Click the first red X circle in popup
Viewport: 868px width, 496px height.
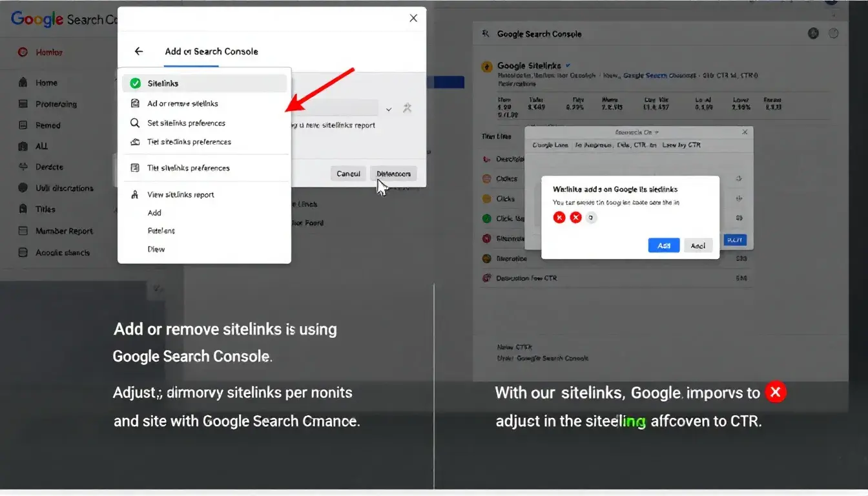tap(559, 218)
